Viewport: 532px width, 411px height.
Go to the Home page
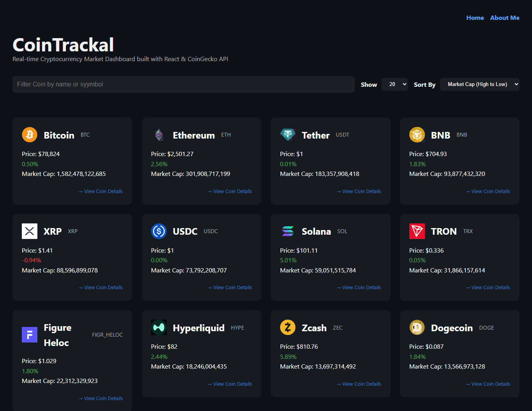[475, 18]
